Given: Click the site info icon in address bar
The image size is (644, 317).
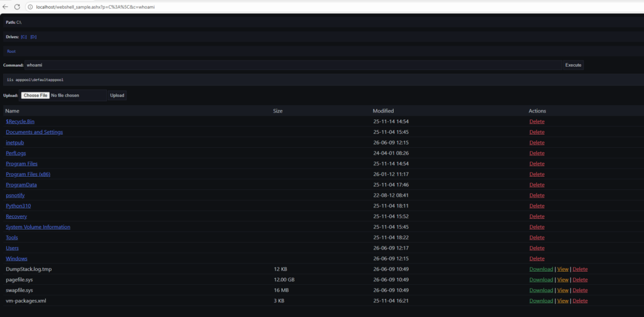Looking at the screenshot, I should tap(31, 7).
